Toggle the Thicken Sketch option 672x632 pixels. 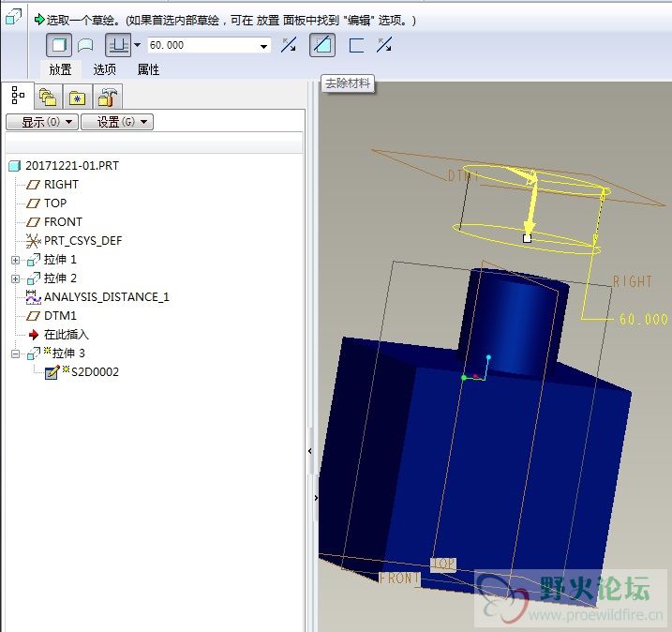[356, 45]
